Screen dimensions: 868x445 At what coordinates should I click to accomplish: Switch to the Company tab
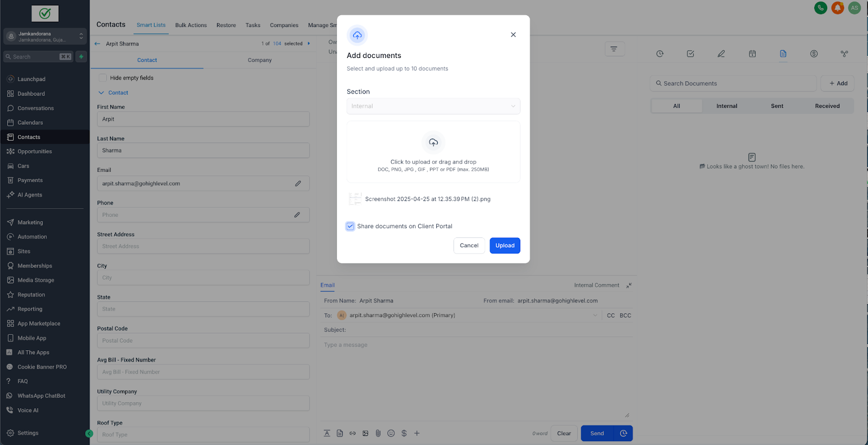(259, 60)
